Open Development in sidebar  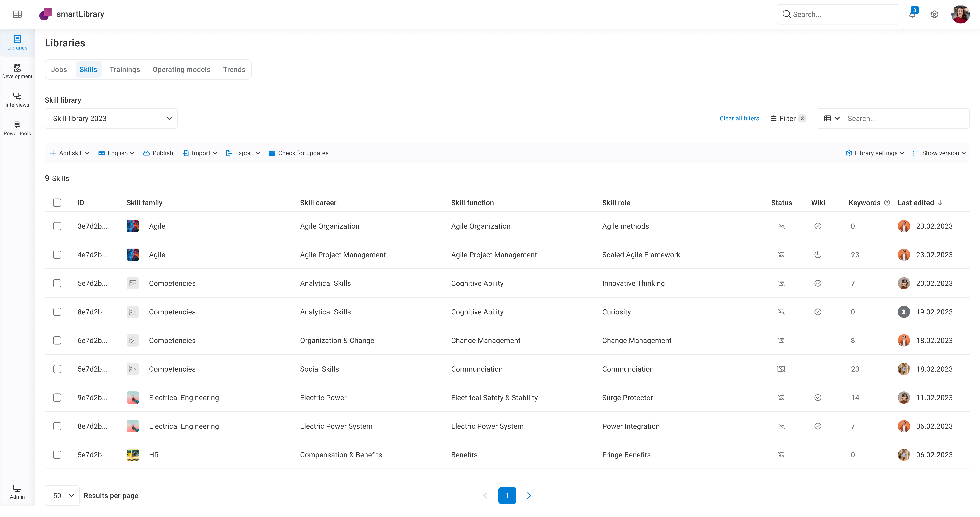tap(17, 71)
